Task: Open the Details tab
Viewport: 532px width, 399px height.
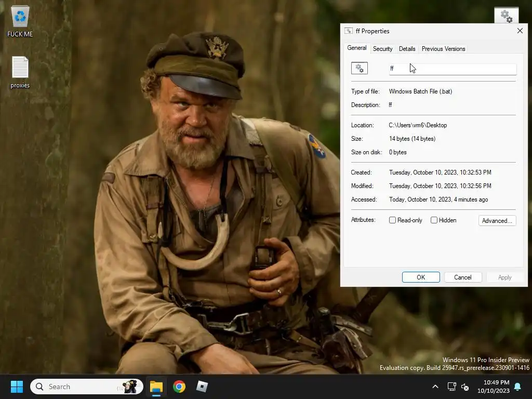Action: pyautogui.click(x=407, y=49)
